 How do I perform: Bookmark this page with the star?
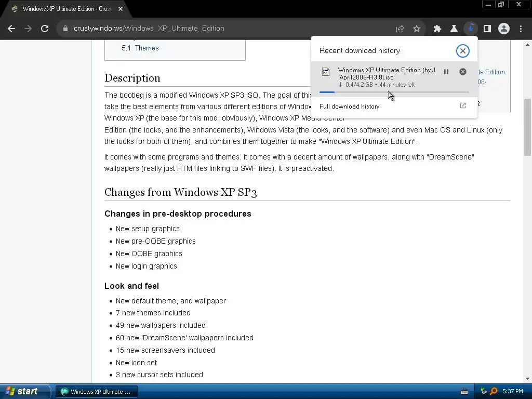pyautogui.click(x=417, y=29)
